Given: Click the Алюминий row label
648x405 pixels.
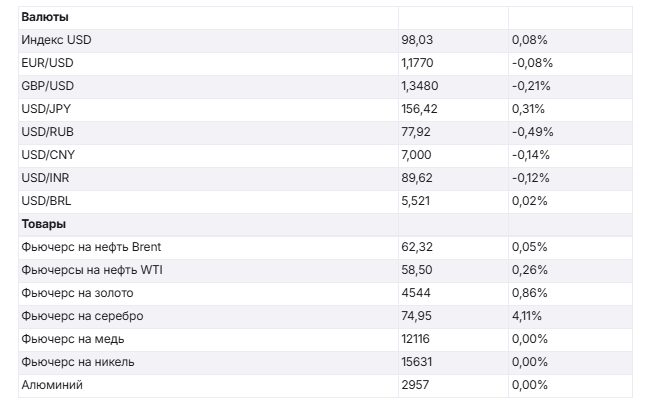Looking at the screenshot, I should pos(51,385).
